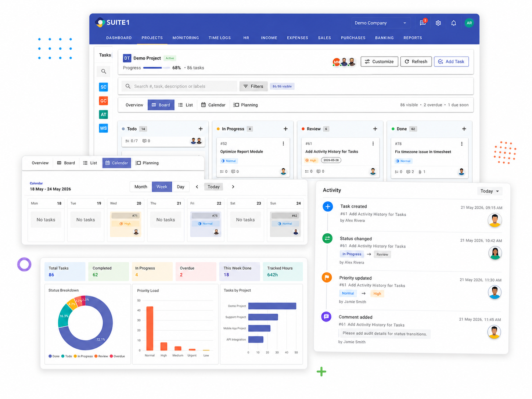Image resolution: width=532 pixels, height=399 pixels.
Task: Expand the Demo Company dropdown
Action: coord(380,23)
